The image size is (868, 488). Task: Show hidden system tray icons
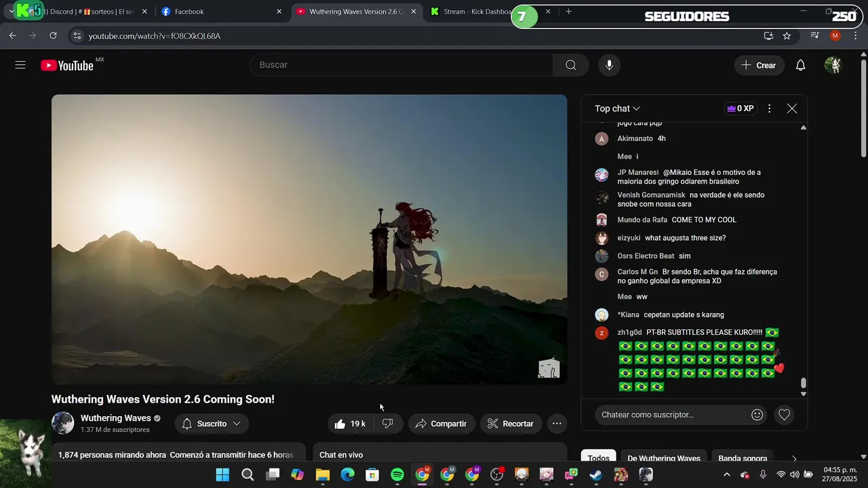tap(726, 474)
